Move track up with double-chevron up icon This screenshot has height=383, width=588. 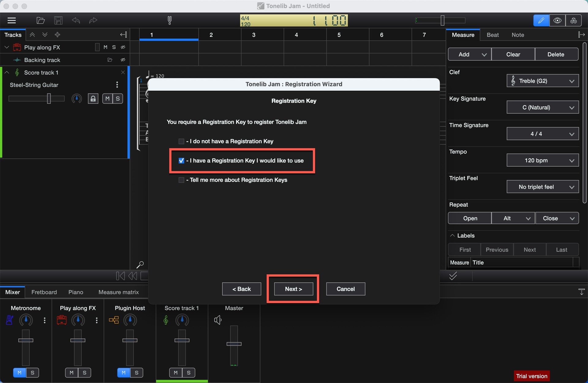click(32, 35)
